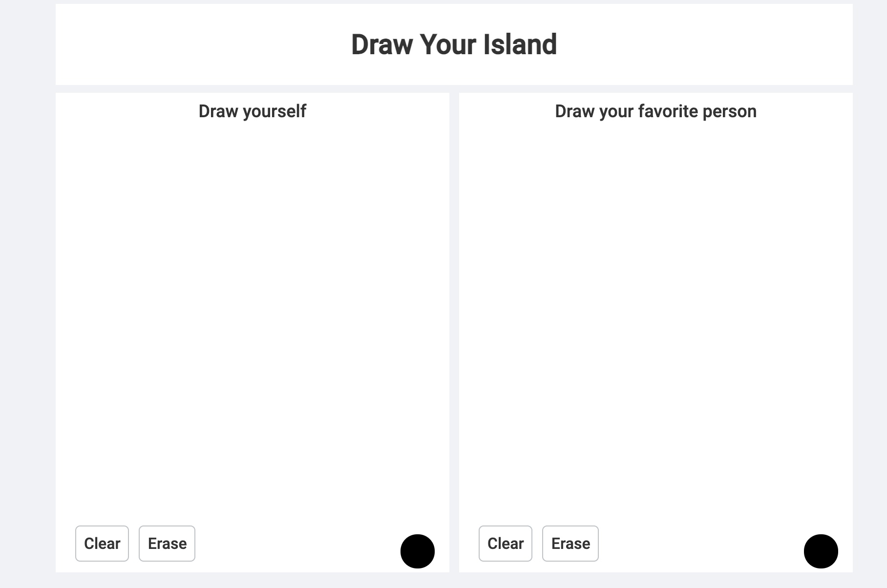887x588 pixels.
Task: Switch to eraser on favorite person canvas
Action: (x=570, y=544)
